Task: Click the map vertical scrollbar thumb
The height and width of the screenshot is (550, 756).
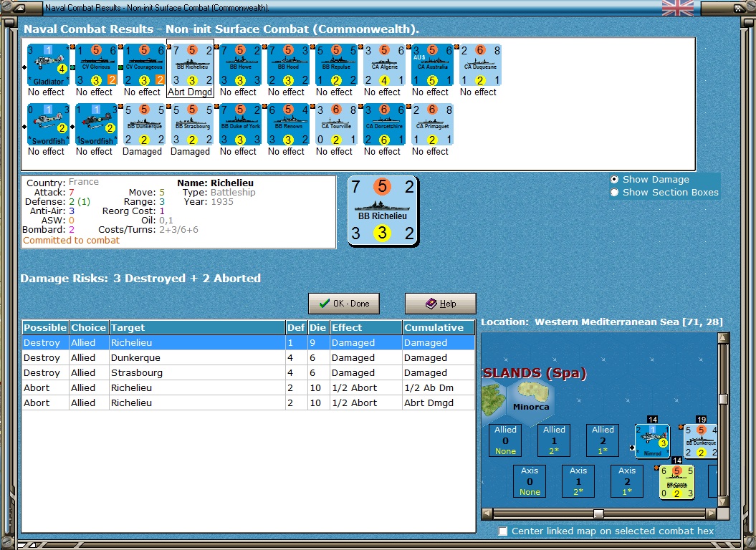Action: (x=723, y=400)
